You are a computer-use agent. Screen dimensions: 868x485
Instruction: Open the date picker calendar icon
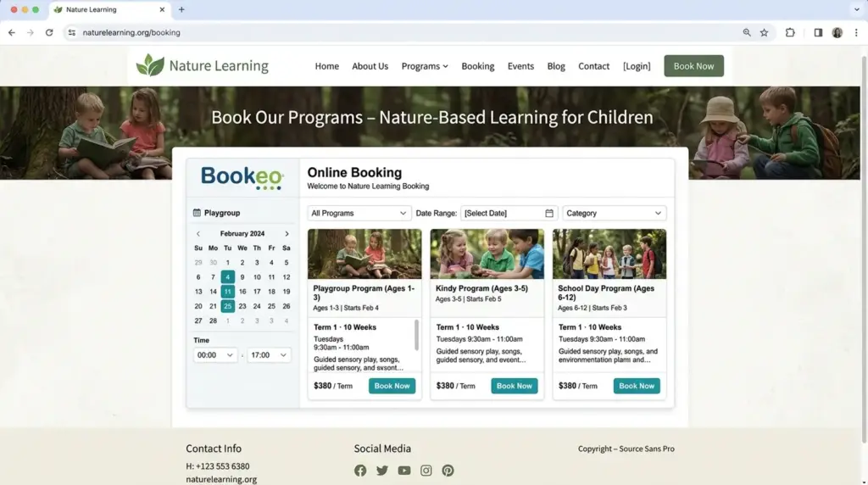tap(549, 213)
